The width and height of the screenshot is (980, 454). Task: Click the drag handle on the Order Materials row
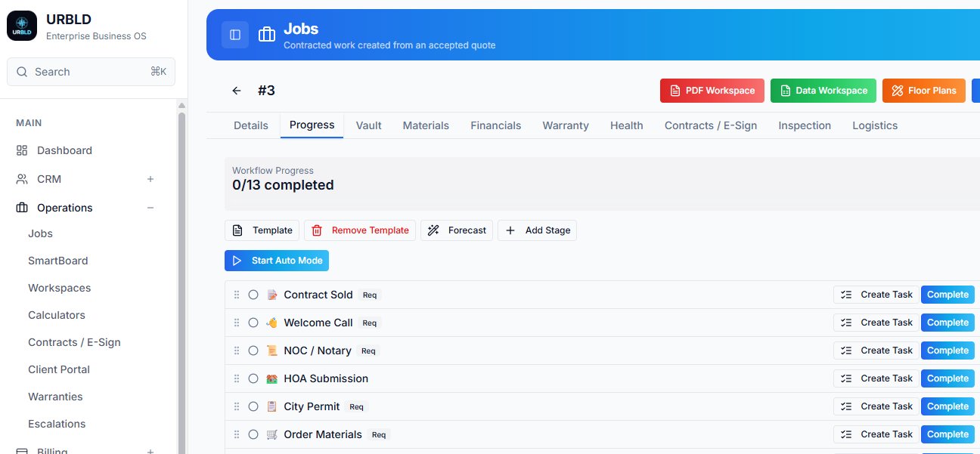pyautogui.click(x=237, y=434)
